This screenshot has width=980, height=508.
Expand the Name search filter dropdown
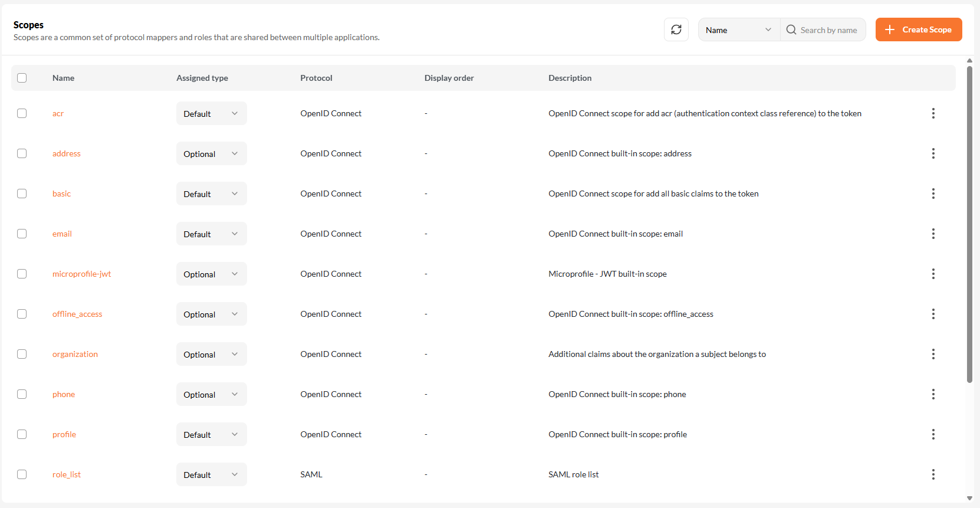(738, 30)
